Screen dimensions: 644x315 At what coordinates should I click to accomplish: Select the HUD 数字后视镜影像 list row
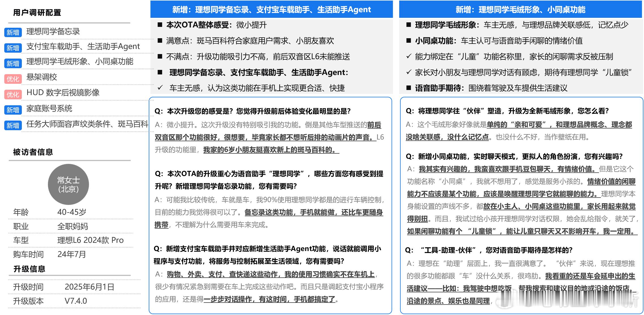coord(63,93)
